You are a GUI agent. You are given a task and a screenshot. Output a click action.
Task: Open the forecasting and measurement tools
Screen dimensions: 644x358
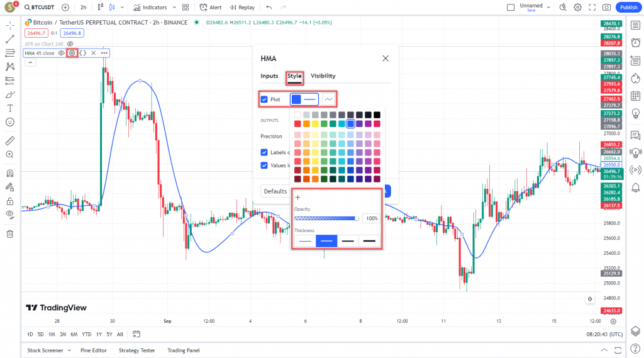10,81
